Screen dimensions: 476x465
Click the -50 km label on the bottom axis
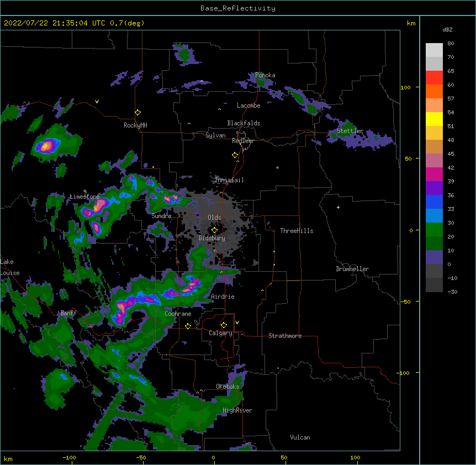pyautogui.click(x=141, y=457)
